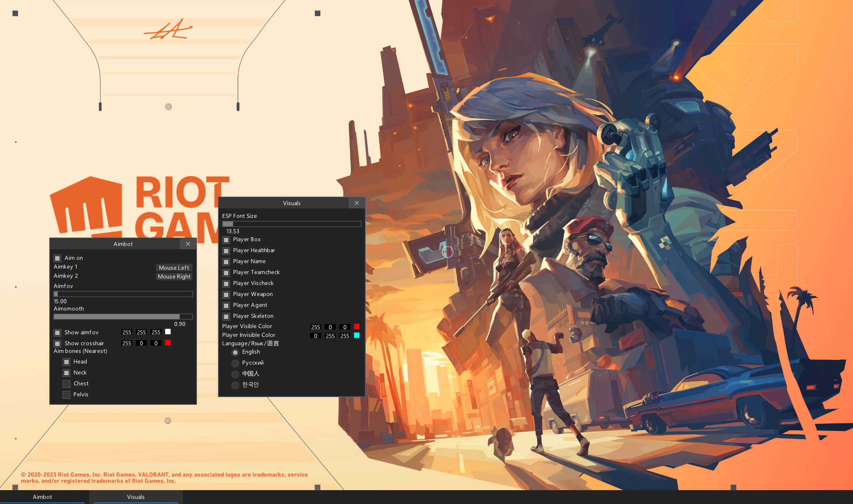Adjust the ESP Font Size slider
The image size is (853, 504).
click(x=292, y=224)
